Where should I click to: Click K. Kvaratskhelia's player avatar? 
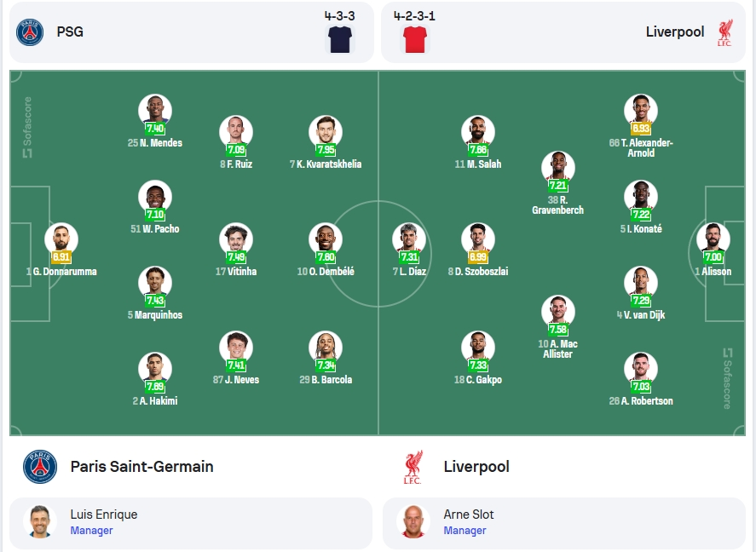(x=326, y=132)
